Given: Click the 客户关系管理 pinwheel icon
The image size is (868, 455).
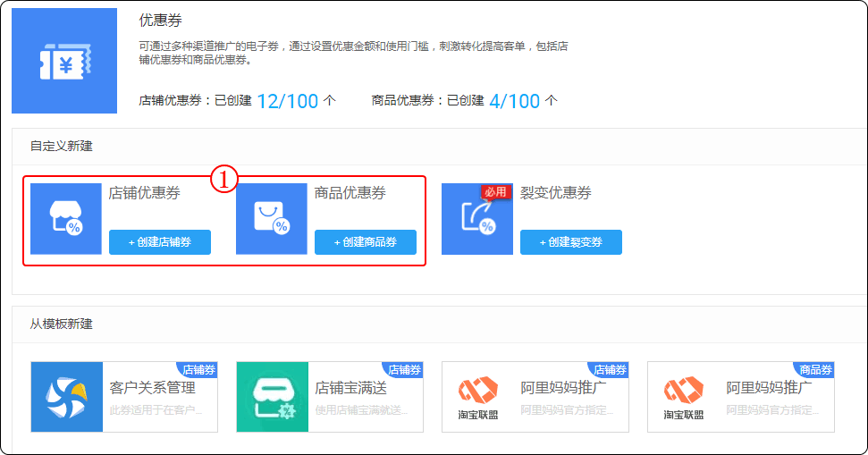Looking at the screenshot, I should click(x=66, y=397).
